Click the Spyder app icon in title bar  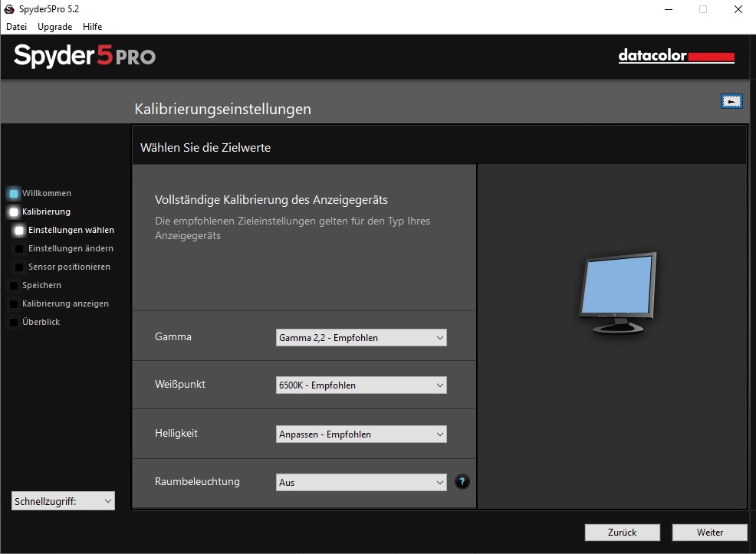point(9,9)
